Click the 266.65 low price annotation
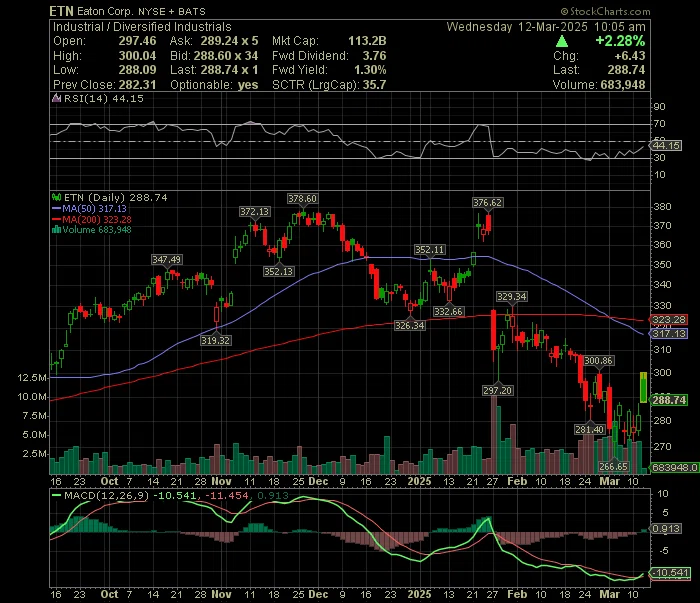700x603 pixels. [613, 466]
